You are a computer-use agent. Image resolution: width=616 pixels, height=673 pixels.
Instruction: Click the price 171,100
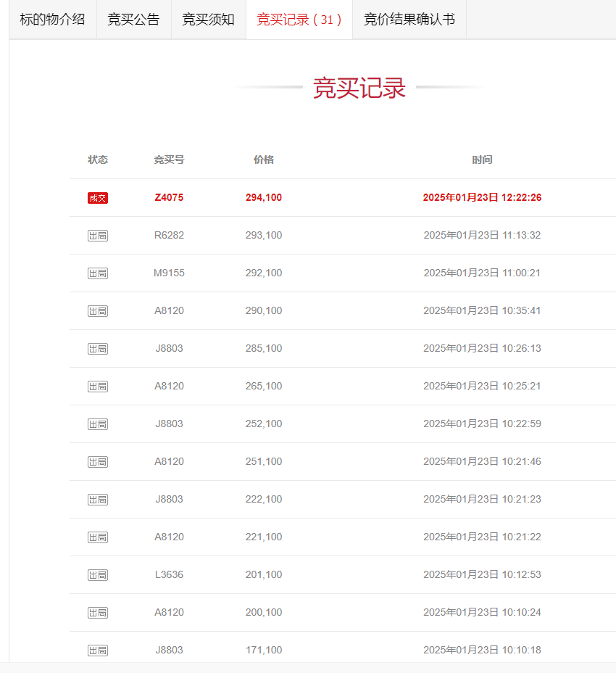264,651
